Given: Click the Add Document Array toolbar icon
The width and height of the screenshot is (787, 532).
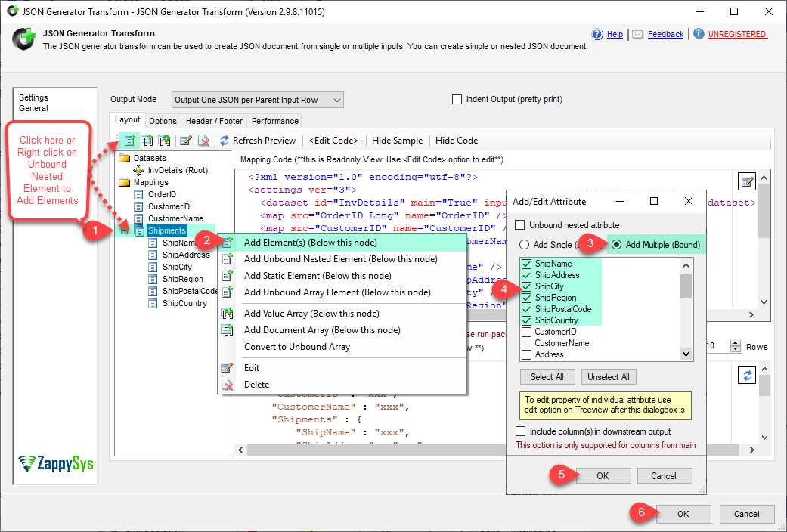Looking at the screenshot, I should (147, 141).
